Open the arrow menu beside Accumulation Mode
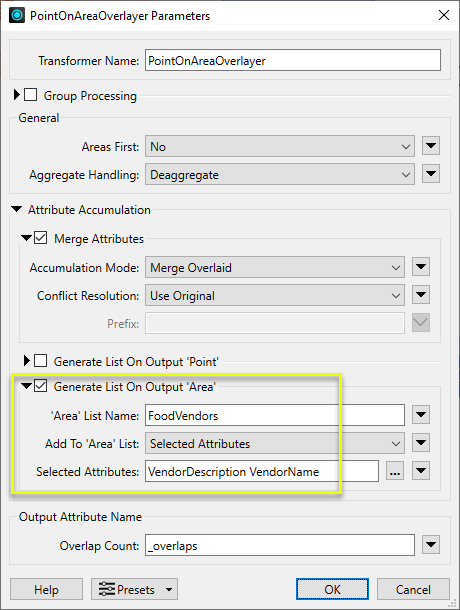The image size is (460, 610). (x=421, y=267)
